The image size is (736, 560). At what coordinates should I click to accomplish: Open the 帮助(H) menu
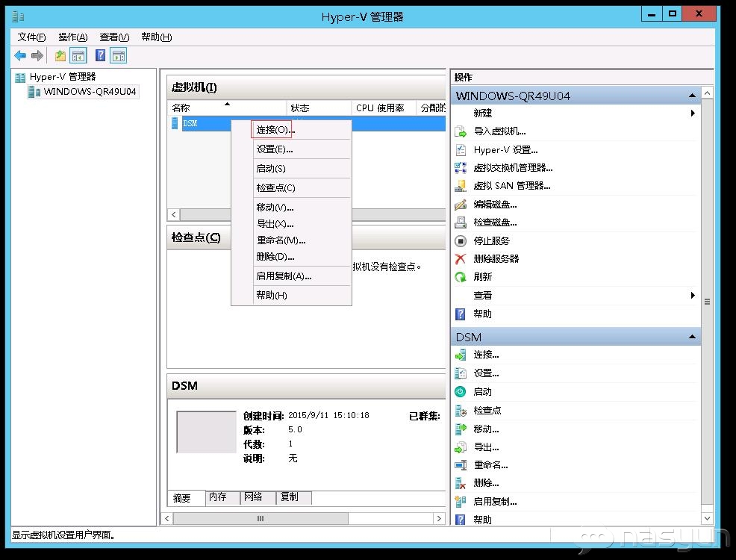(156, 37)
